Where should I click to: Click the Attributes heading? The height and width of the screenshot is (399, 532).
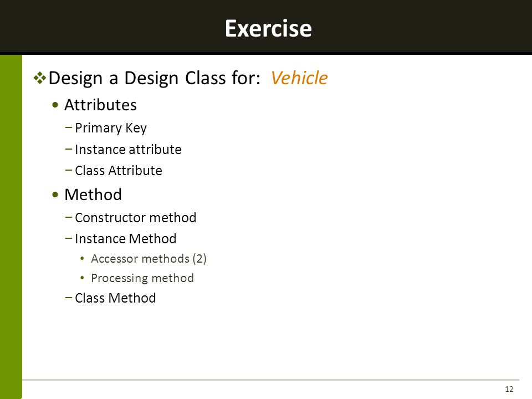pos(100,105)
